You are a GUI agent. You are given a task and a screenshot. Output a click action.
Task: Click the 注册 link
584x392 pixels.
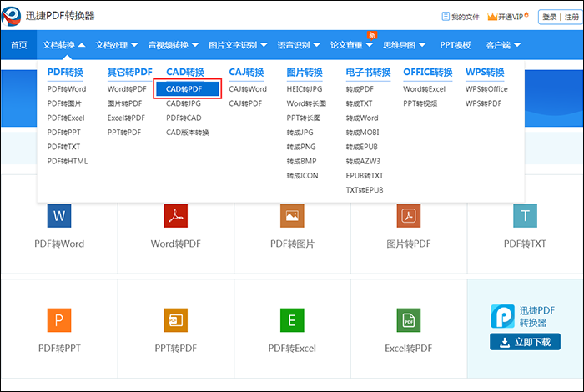(571, 17)
